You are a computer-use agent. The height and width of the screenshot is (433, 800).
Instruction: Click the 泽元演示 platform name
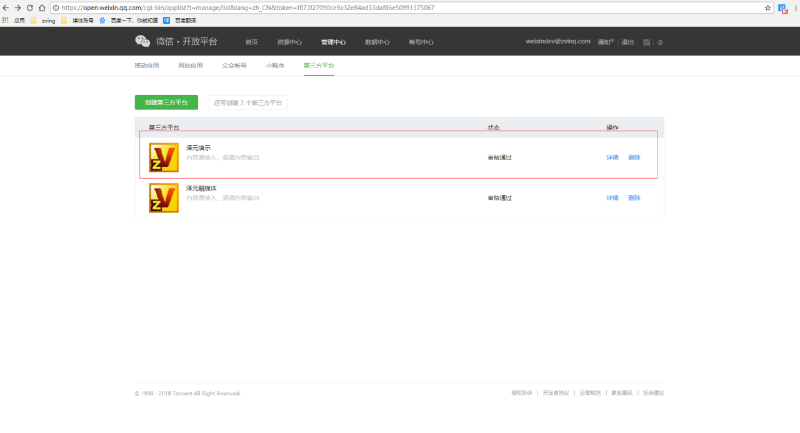pyautogui.click(x=198, y=148)
